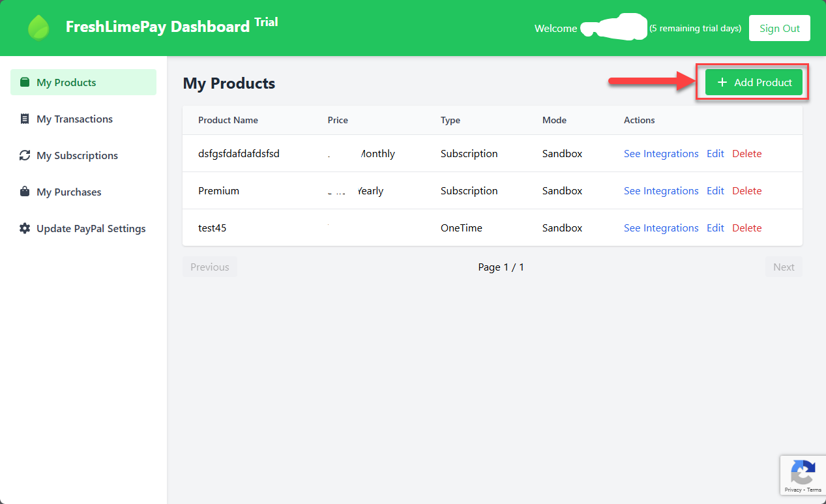Screen dimensions: 826x504
Task: Click the Previous pagination button
Action: click(209, 267)
